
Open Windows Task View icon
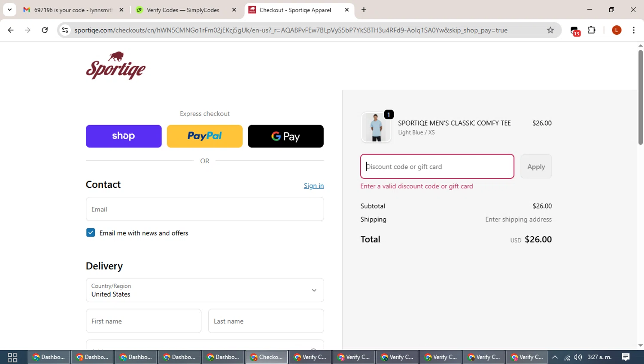coord(12,357)
